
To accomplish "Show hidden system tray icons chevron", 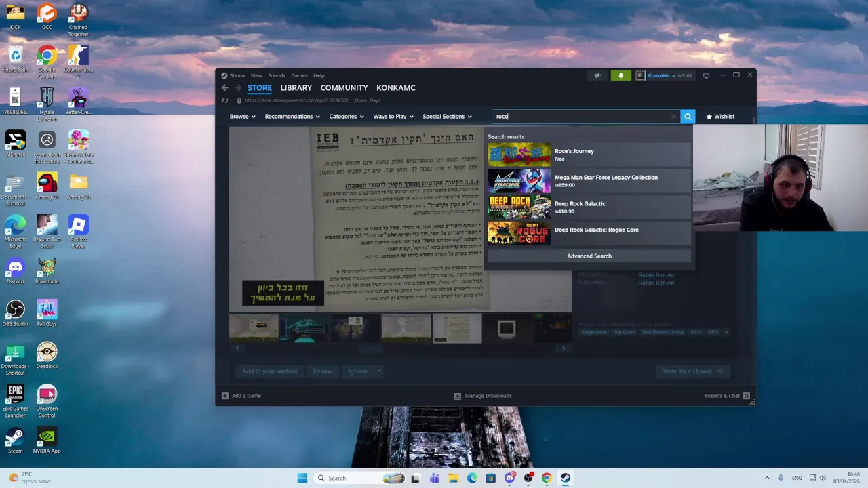I will (767, 479).
